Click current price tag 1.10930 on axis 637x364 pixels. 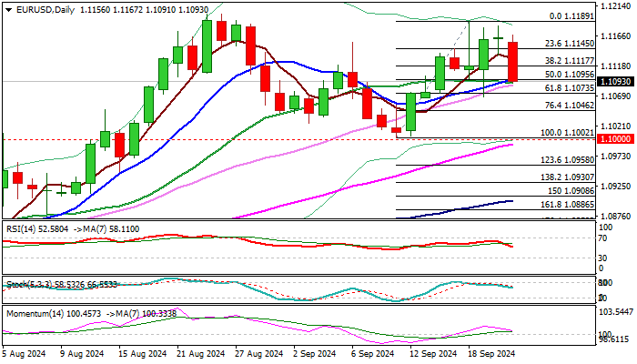click(615, 82)
